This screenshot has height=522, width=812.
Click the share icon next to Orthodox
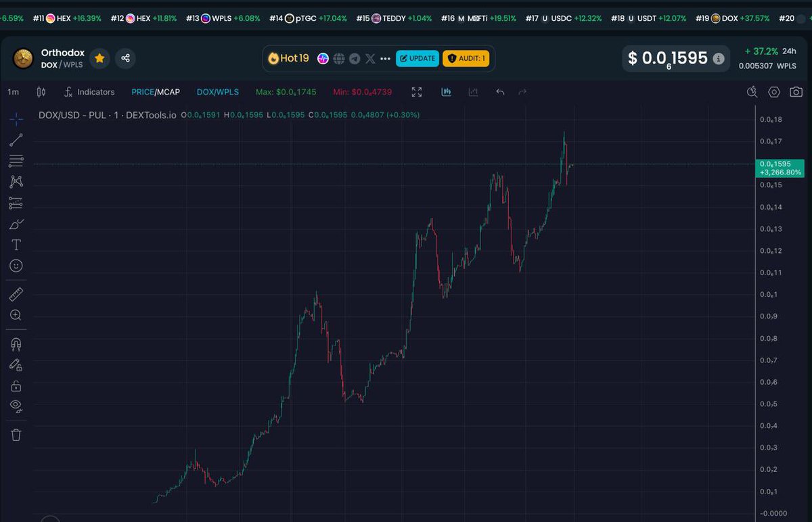point(125,58)
